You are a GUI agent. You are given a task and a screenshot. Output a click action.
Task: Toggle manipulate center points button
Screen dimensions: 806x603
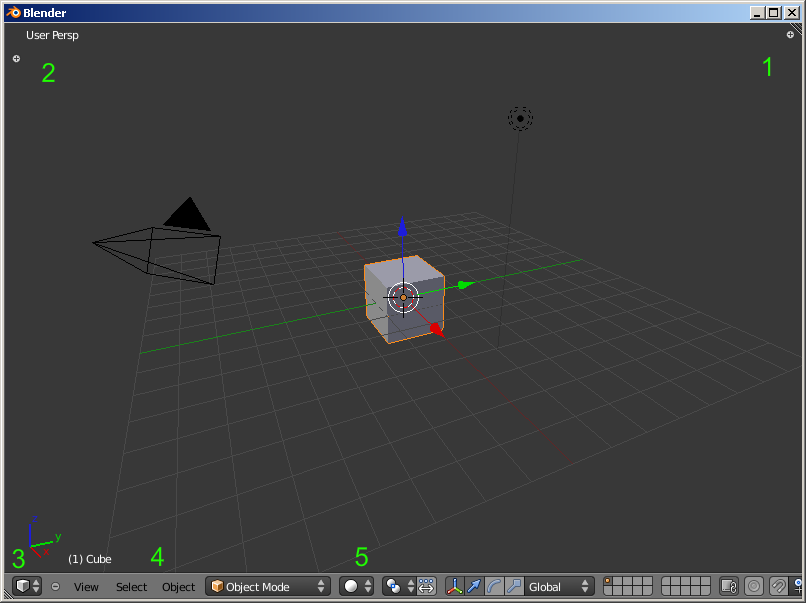coord(426,586)
